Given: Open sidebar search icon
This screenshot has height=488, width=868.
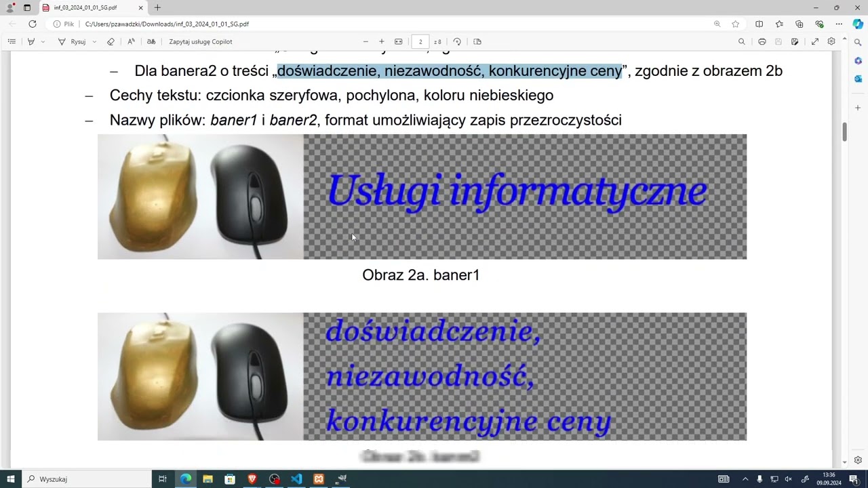Looking at the screenshot, I should tap(858, 43).
